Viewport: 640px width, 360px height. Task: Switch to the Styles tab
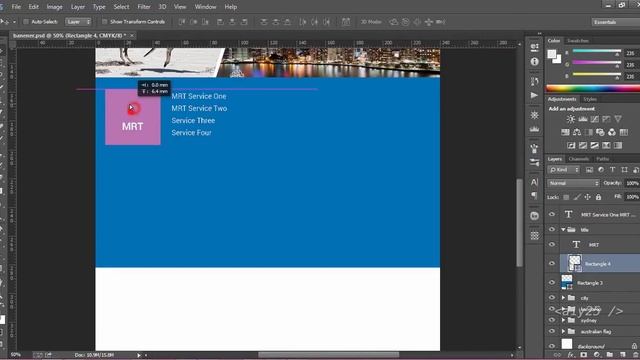click(x=590, y=99)
